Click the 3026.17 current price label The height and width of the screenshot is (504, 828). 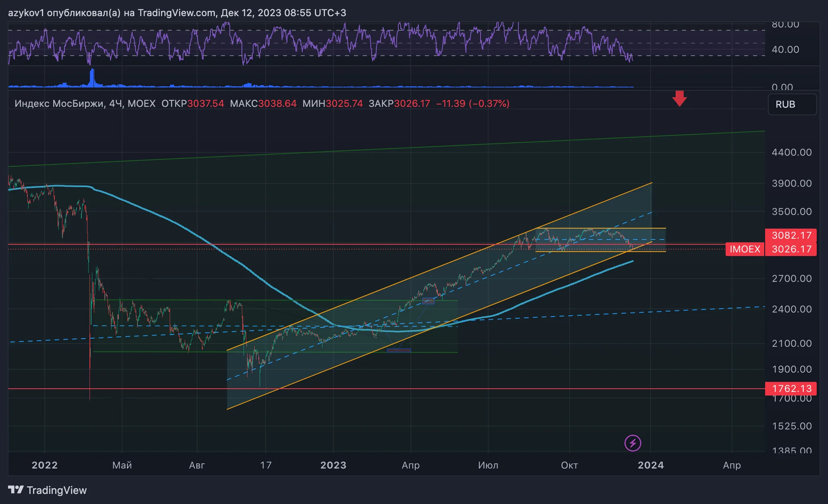(x=791, y=249)
